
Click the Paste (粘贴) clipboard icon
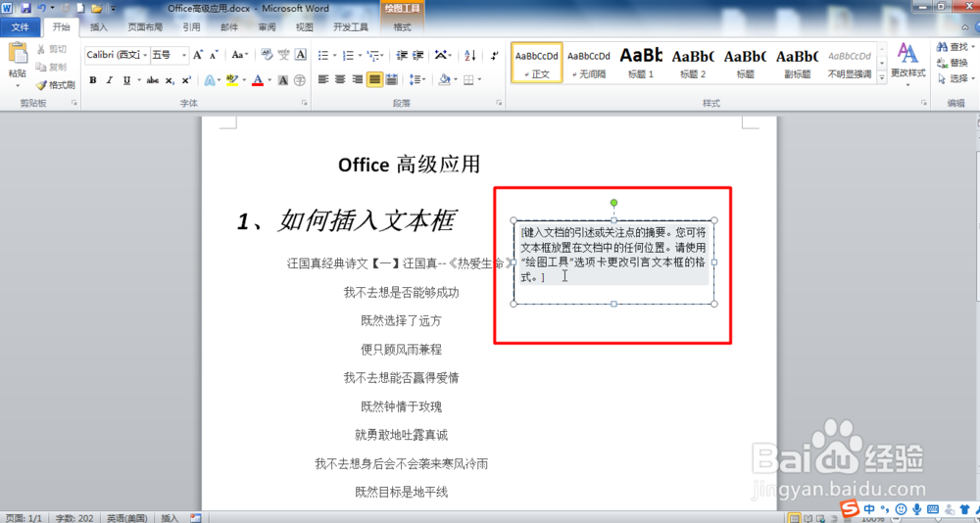[x=18, y=54]
